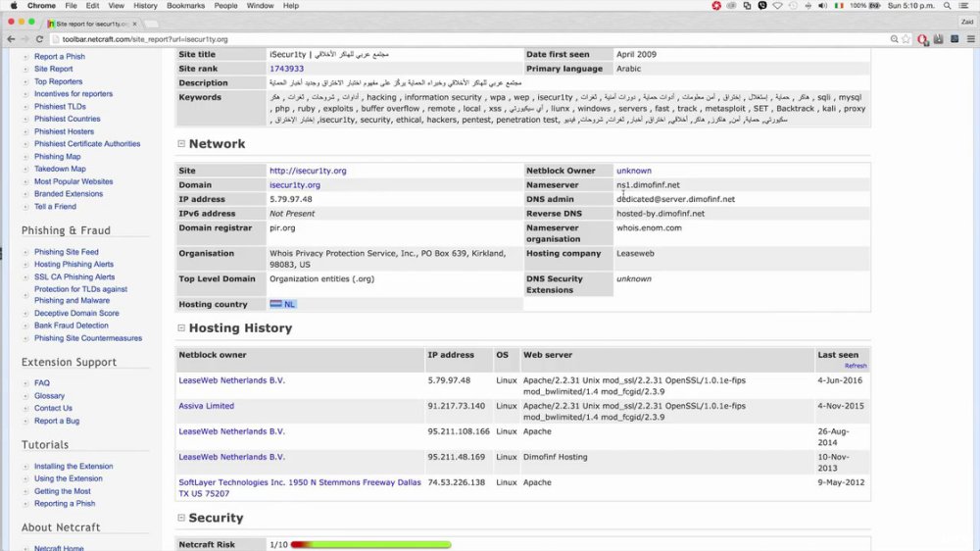Open the People menu
980x551 pixels.
pyautogui.click(x=225, y=6)
